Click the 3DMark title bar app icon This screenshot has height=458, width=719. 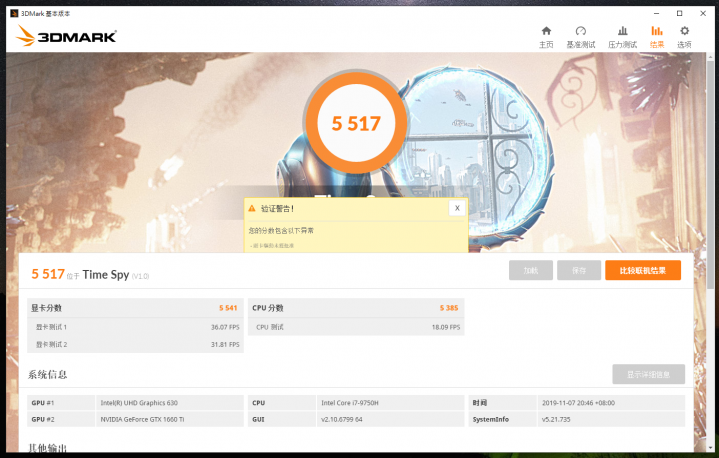(14, 13)
